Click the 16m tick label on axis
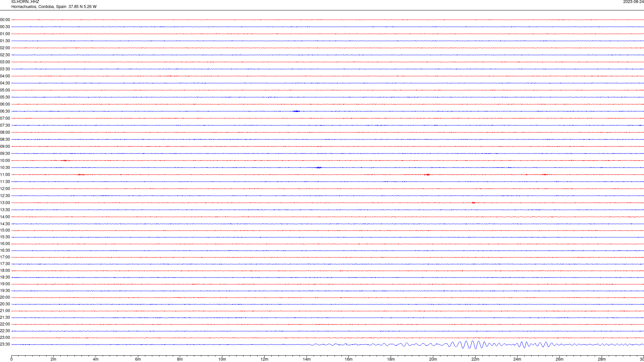The image size is (644, 362). pyautogui.click(x=348, y=359)
